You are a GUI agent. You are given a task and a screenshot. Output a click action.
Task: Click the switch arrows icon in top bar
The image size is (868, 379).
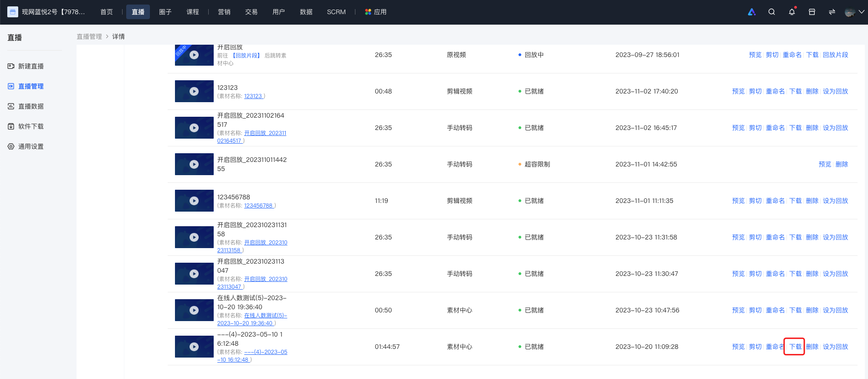(832, 12)
